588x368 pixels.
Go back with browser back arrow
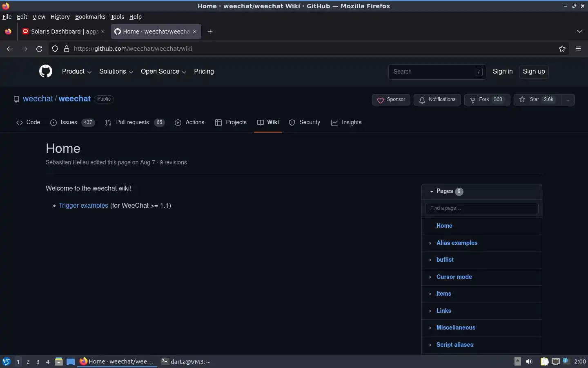click(10, 49)
